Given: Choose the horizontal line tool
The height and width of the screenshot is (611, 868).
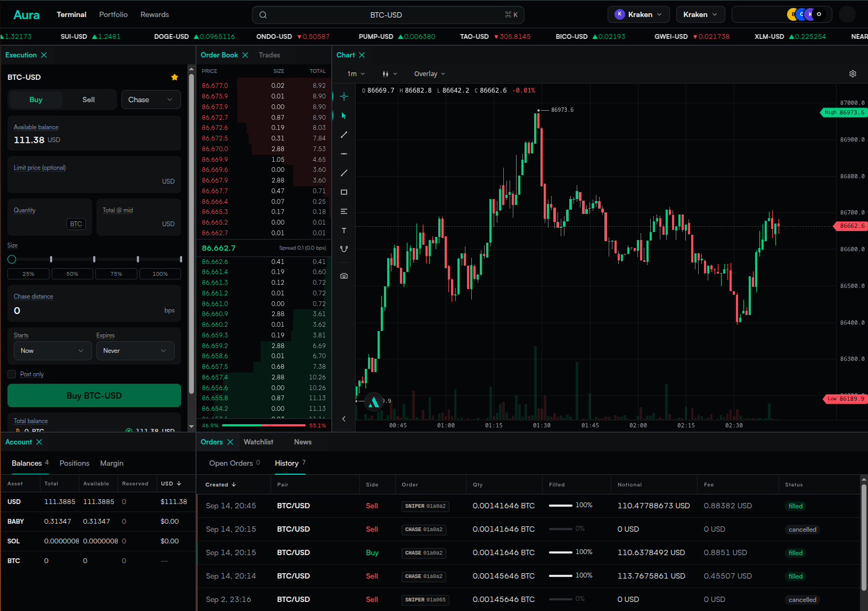Looking at the screenshot, I should click(344, 154).
